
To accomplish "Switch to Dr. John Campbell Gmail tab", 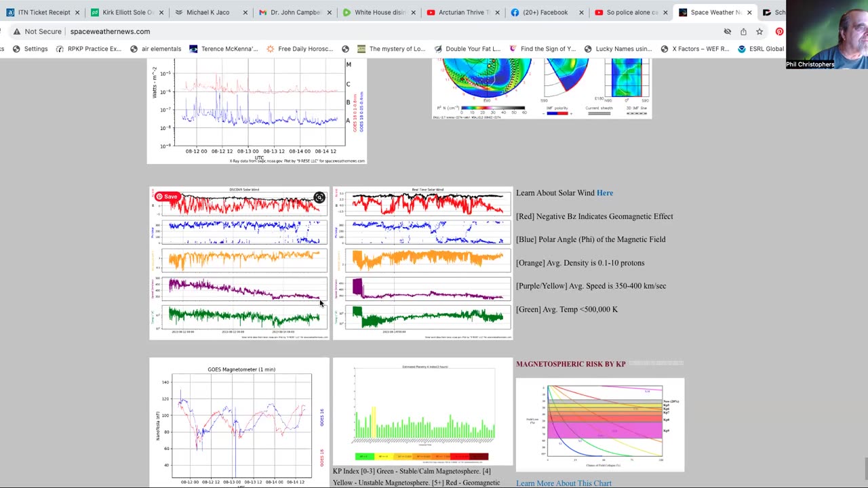I will (x=292, y=12).
